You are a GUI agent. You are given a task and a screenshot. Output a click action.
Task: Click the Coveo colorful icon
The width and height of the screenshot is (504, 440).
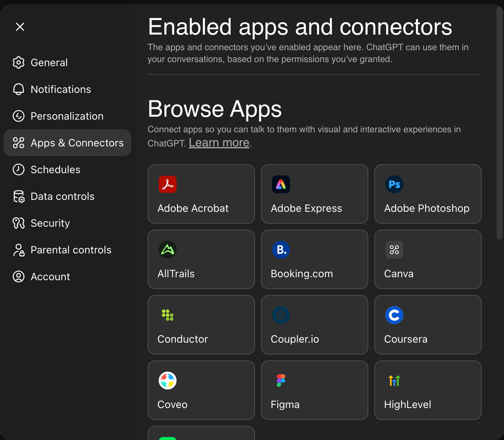(168, 381)
